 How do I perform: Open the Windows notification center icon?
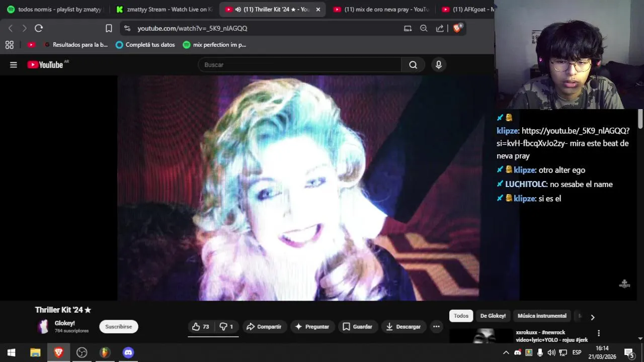629,353
